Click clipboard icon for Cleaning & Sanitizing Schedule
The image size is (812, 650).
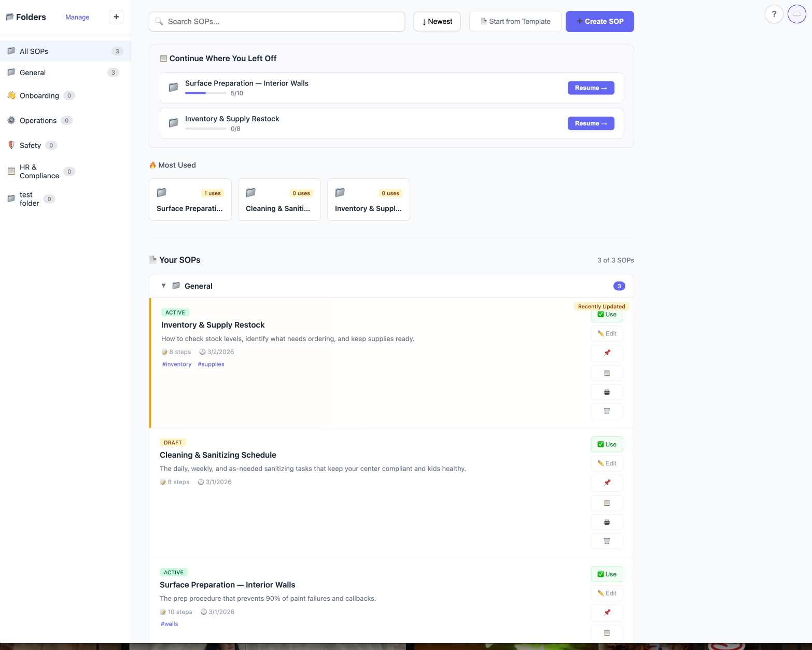coord(607,503)
